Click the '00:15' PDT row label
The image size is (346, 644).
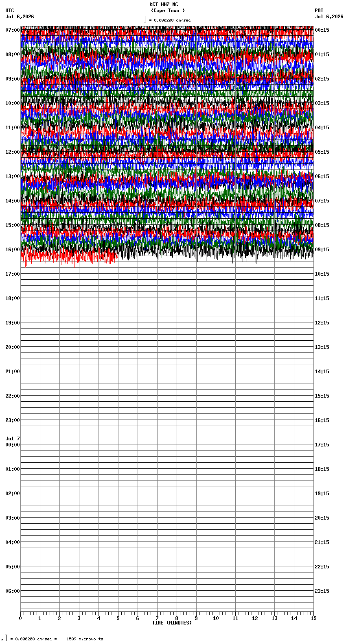pos(322,30)
